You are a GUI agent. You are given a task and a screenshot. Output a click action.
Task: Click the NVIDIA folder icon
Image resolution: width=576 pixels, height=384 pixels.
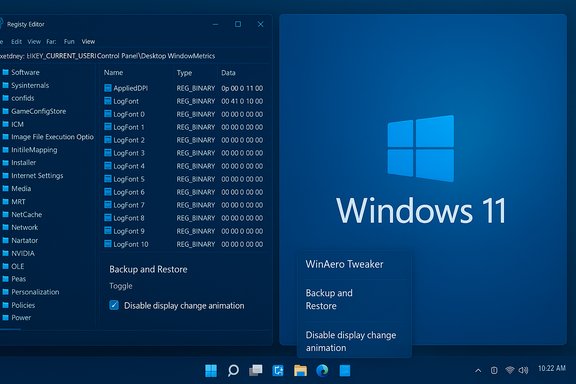tap(6, 253)
